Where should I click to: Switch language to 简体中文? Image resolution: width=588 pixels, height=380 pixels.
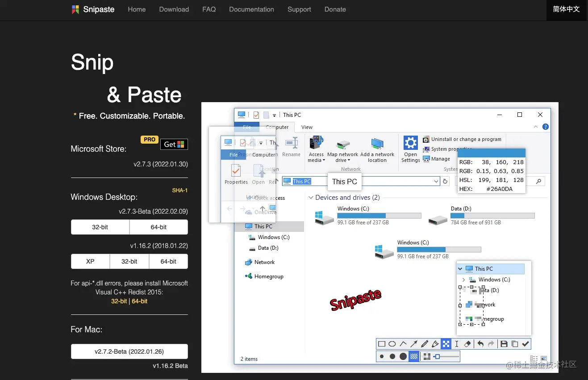[x=566, y=9]
